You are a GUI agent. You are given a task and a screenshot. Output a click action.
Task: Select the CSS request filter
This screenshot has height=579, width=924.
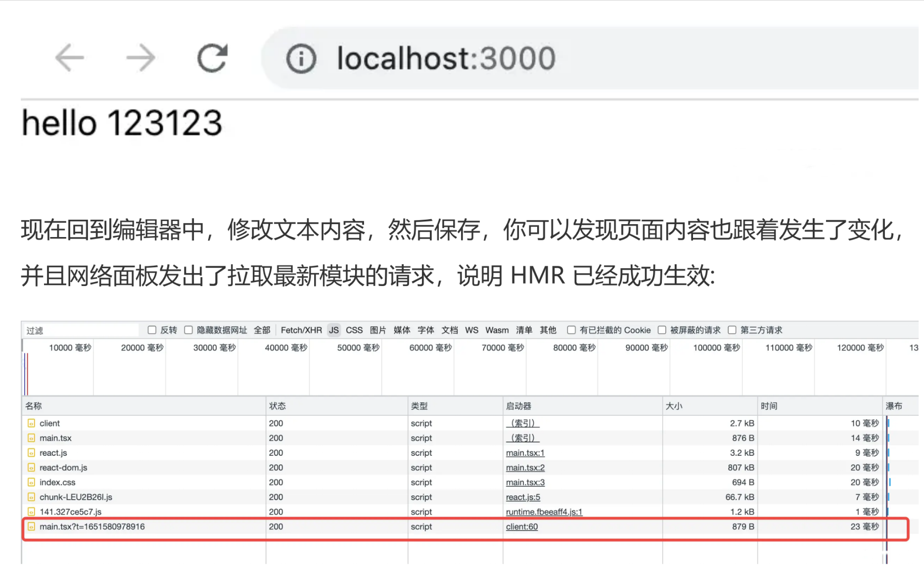[354, 330]
